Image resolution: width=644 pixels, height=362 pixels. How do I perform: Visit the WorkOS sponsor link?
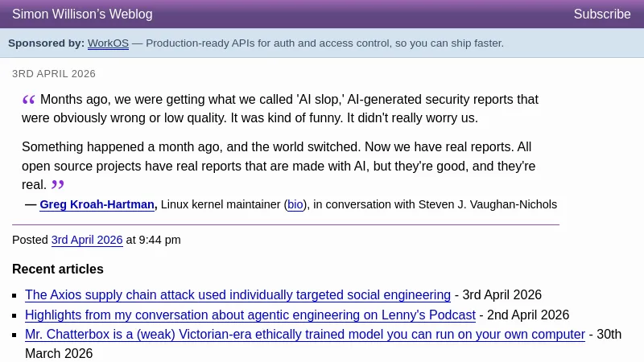pyautogui.click(x=108, y=43)
